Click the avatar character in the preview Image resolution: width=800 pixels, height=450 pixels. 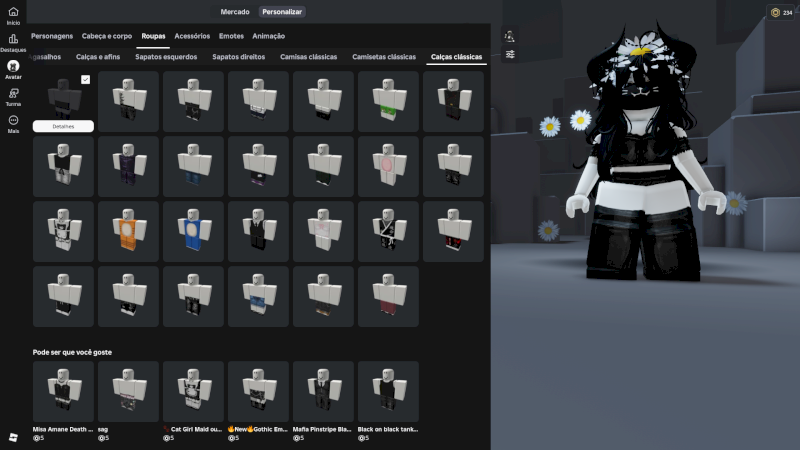click(x=644, y=153)
